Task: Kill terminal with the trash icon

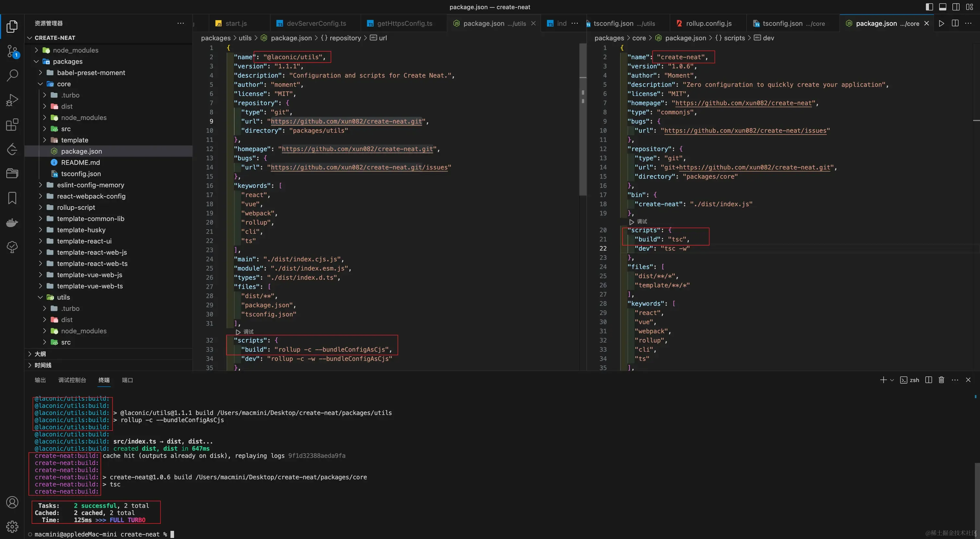Action: click(941, 380)
